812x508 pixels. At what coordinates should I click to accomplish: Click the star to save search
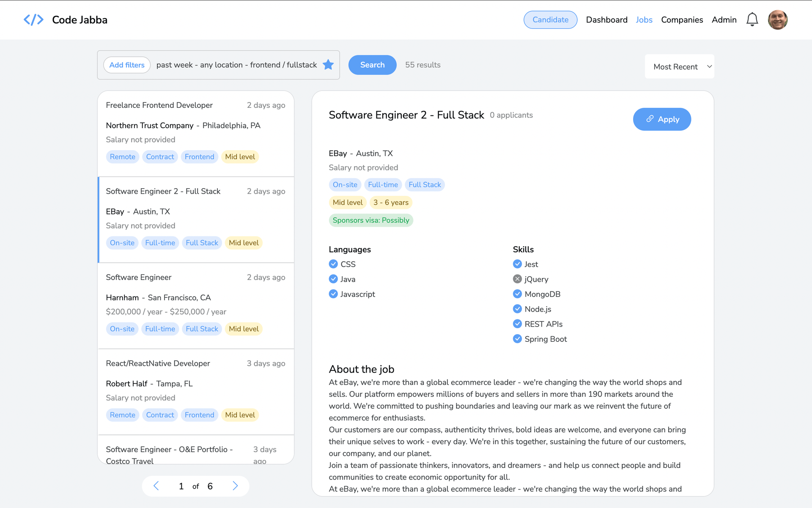328,65
